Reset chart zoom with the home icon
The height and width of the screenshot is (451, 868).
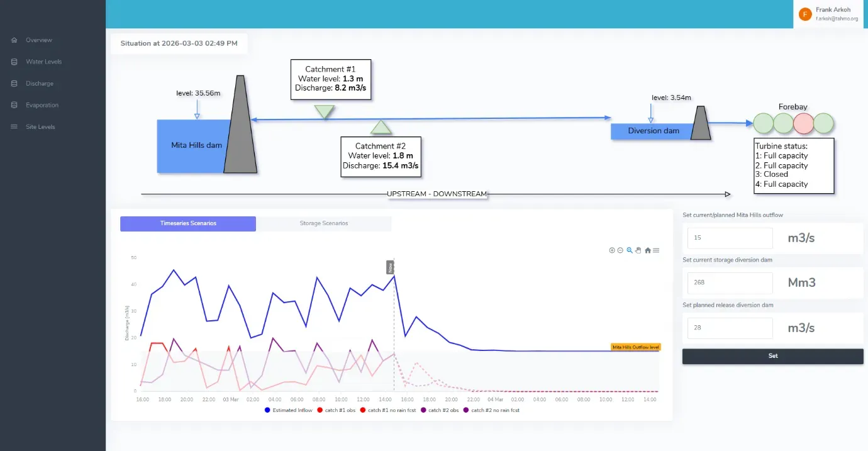tap(648, 250)
